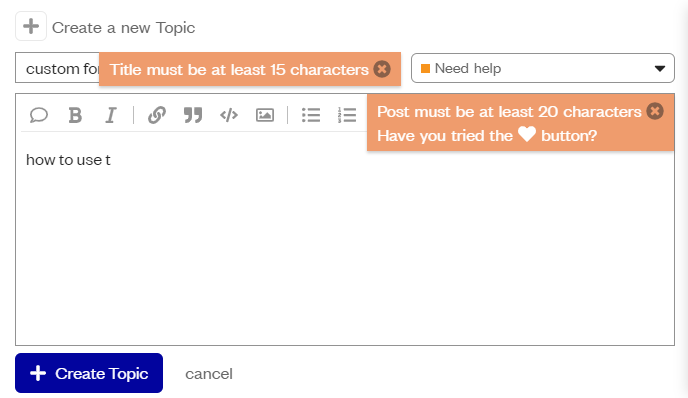Insert a quote reply with the speech bubble icon

39,115
